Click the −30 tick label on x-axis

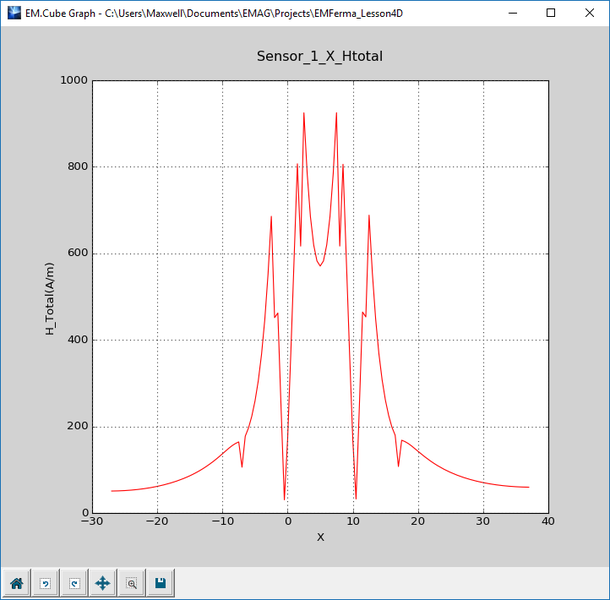pos(91,523)
